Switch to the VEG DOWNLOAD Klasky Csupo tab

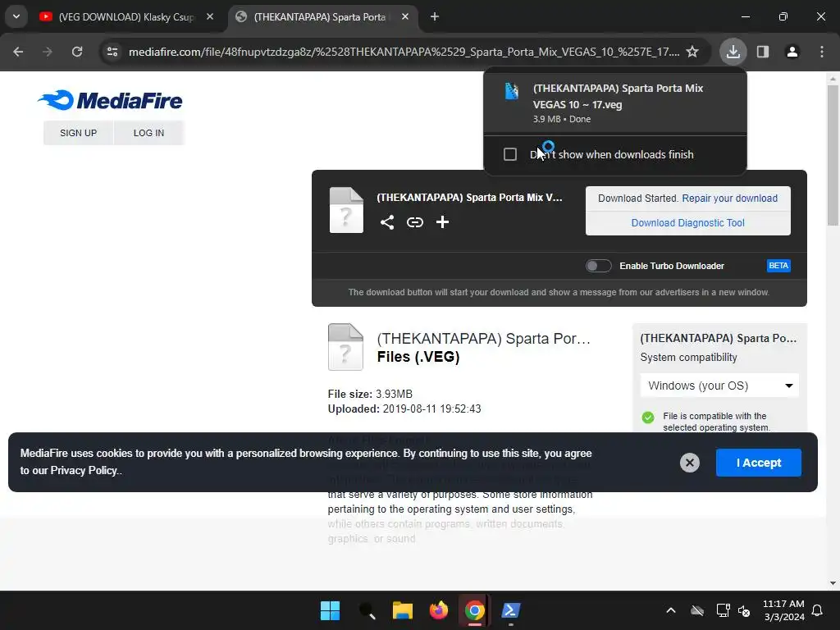coord(127,17)
